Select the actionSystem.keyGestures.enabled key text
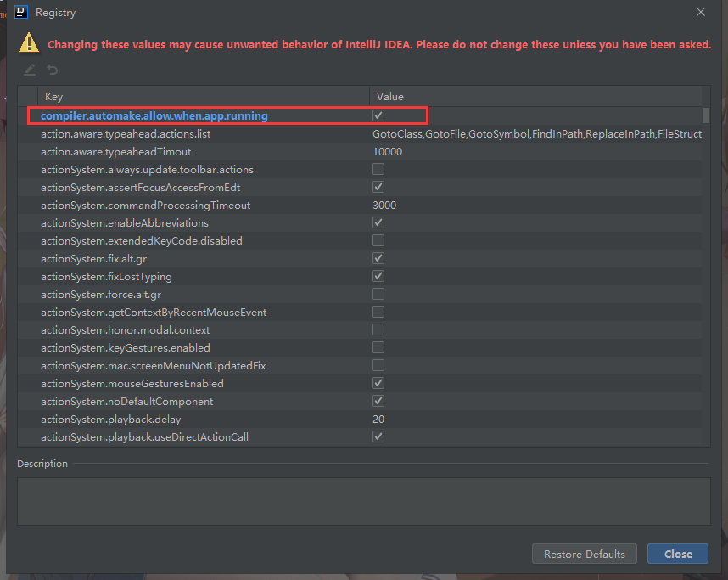Screen dimensions: 728x580 coord(126,347)
